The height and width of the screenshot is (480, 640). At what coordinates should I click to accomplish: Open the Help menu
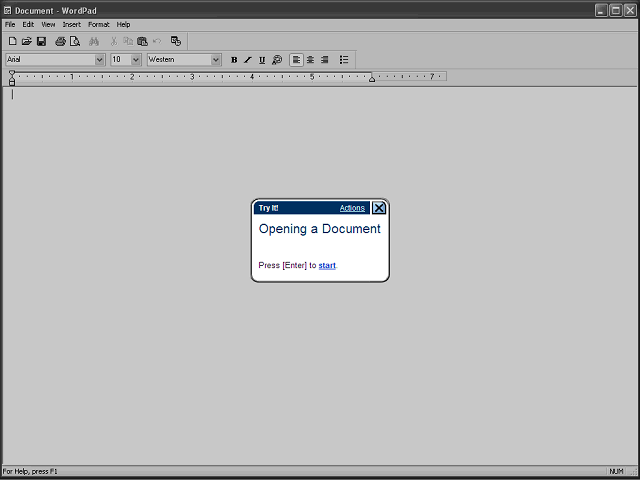[123, 24]
